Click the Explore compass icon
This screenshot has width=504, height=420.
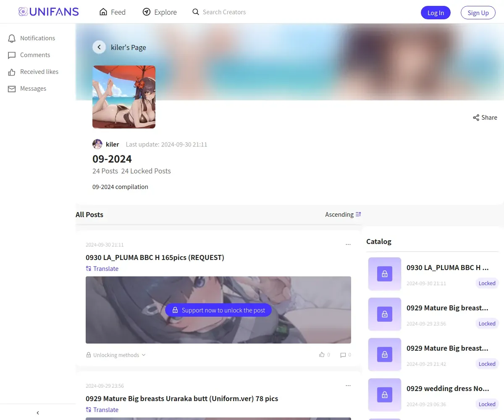point(147,12)
